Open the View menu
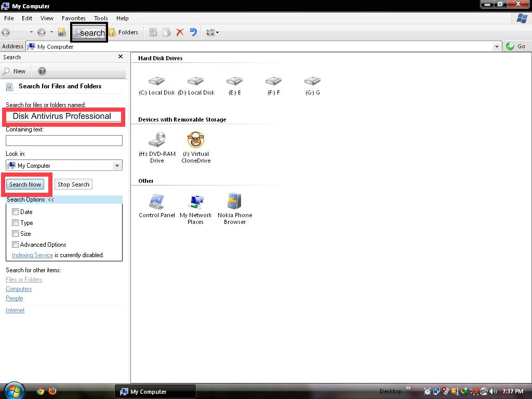 pyautogui.click(x=47, y=18)
